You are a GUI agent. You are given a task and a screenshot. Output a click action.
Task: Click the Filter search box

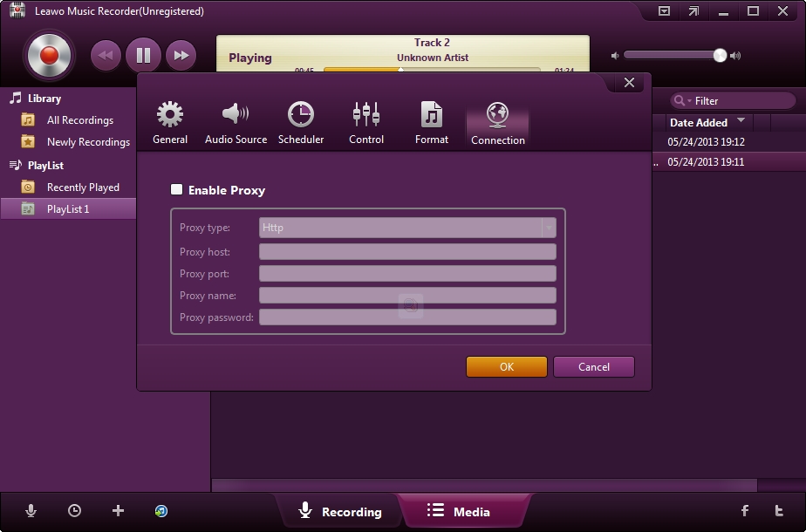[x=733, y=101]
